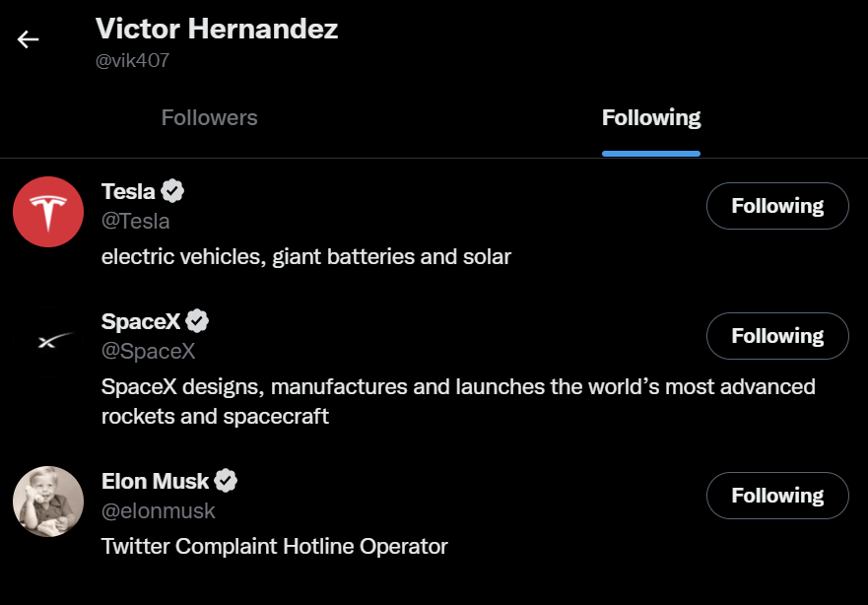Image resolution: width=868 pixels, height=605 pixels.
Task: Unfollow Tesla via Following button
Action: point(777,206)
